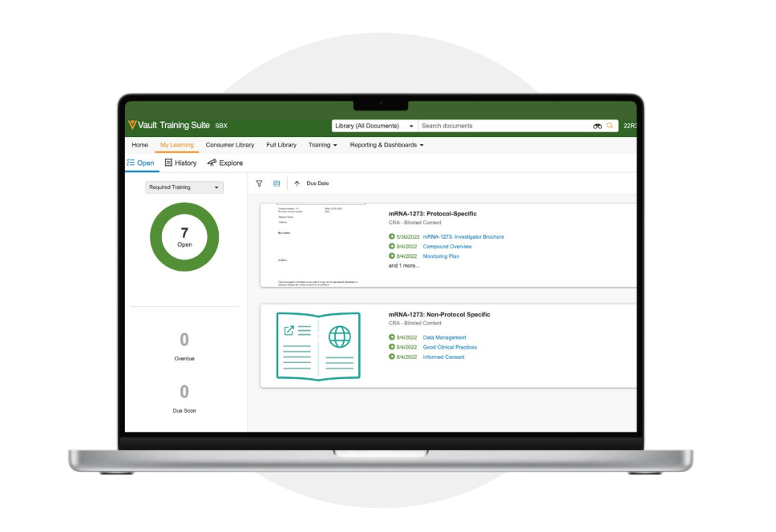
Task: Switch to the History tab
Action: [180, 163]
